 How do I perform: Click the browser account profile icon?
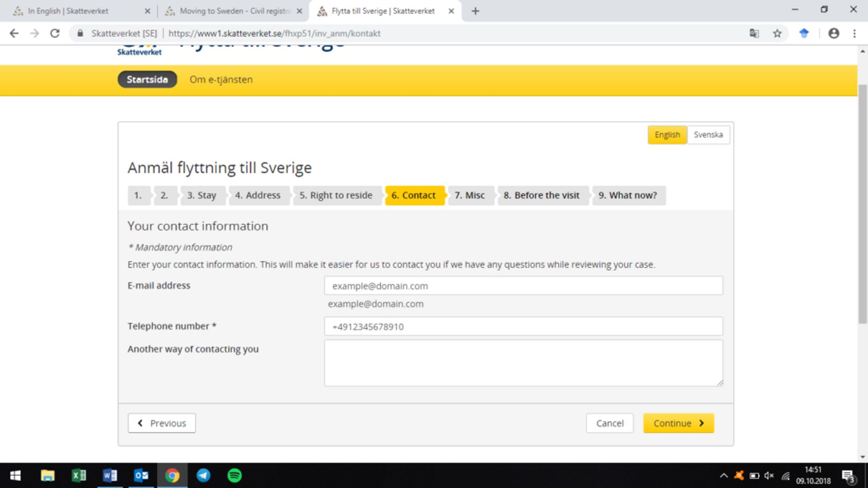[834, 33]
